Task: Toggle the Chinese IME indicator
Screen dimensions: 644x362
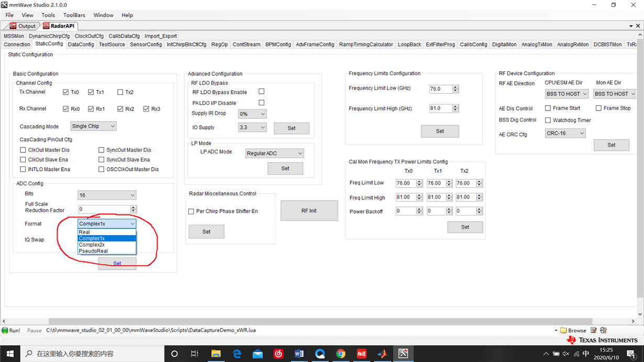Action: tap(585, 354)
